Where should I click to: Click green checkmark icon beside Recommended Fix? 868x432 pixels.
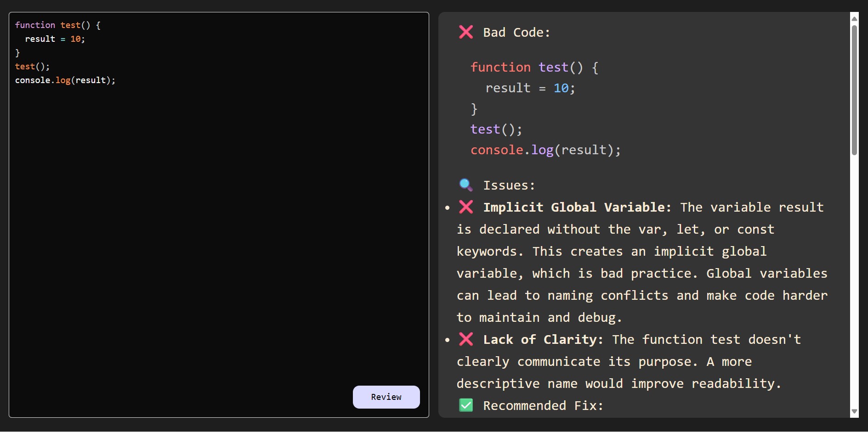[466, 405]
